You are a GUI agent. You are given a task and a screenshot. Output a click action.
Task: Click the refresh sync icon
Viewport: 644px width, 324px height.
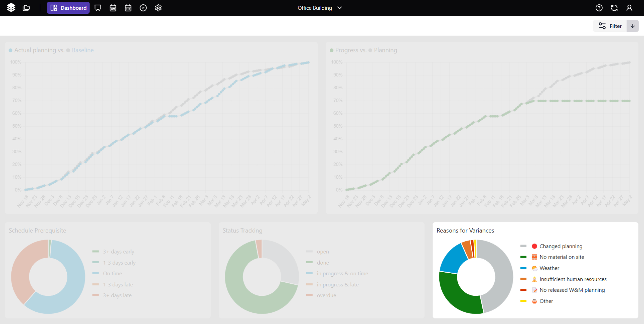614,8
